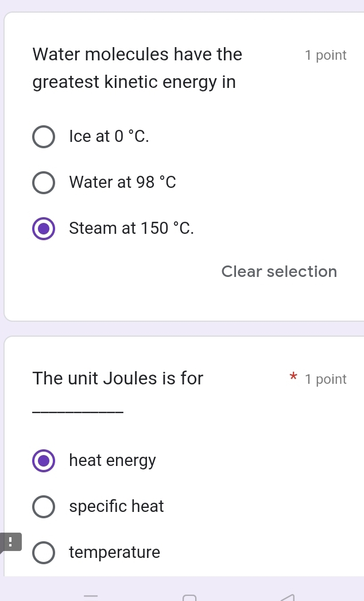This screenshot has width=364, height=601.
Task: Click the "Steam at 150 °C." answer text
Action: tap(131, 228)
